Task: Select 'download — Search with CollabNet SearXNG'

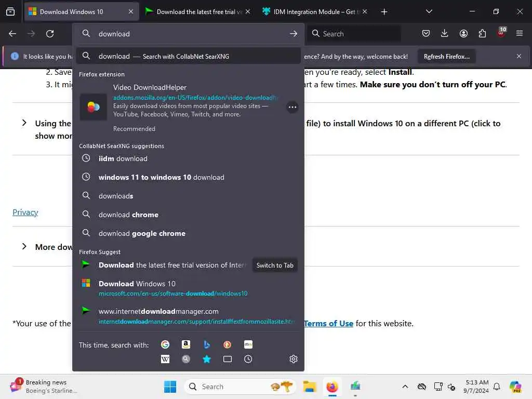Action: (188, 56)
